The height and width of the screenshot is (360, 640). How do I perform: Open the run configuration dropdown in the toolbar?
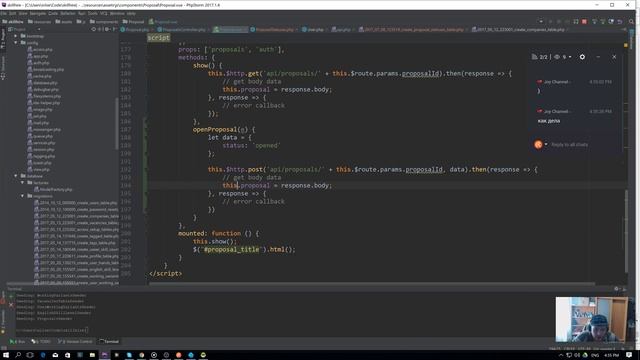point(541,22)
